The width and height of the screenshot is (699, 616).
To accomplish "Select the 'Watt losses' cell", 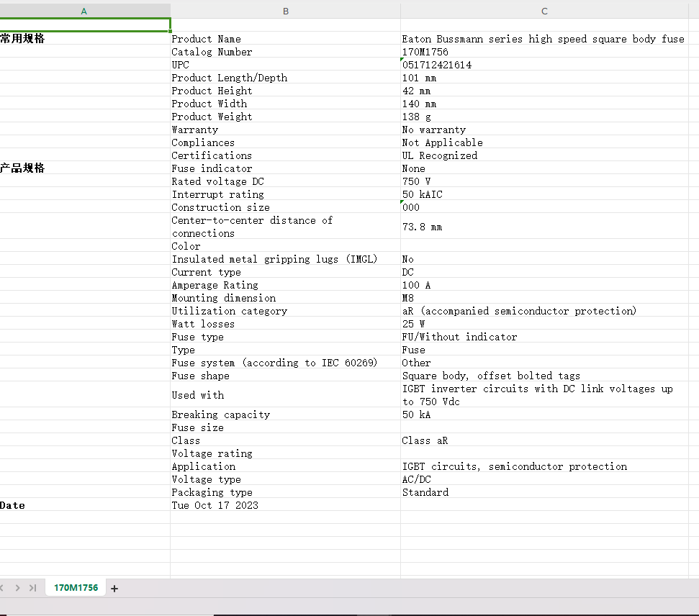I will pyautogui.click(x=285, y=324).
